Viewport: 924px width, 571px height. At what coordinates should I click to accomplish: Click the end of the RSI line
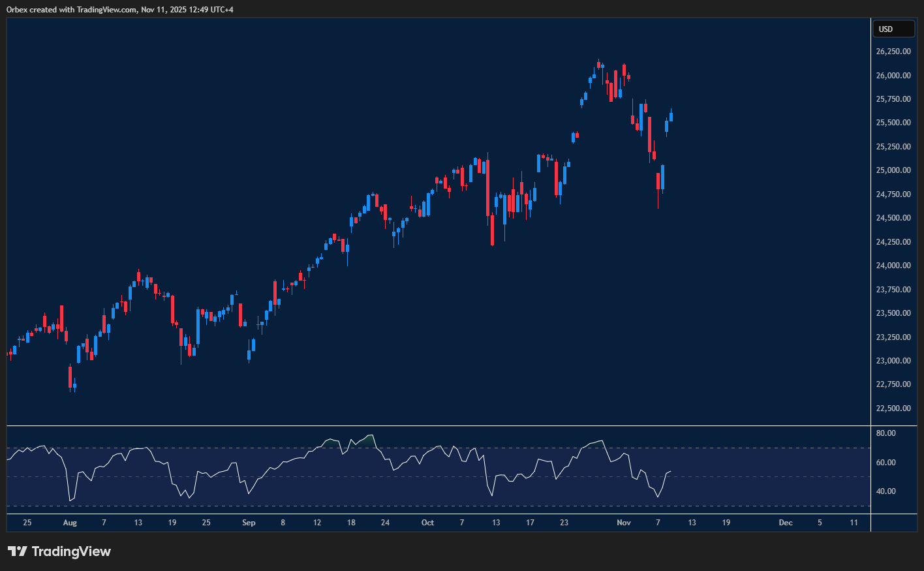coord(670,471)
